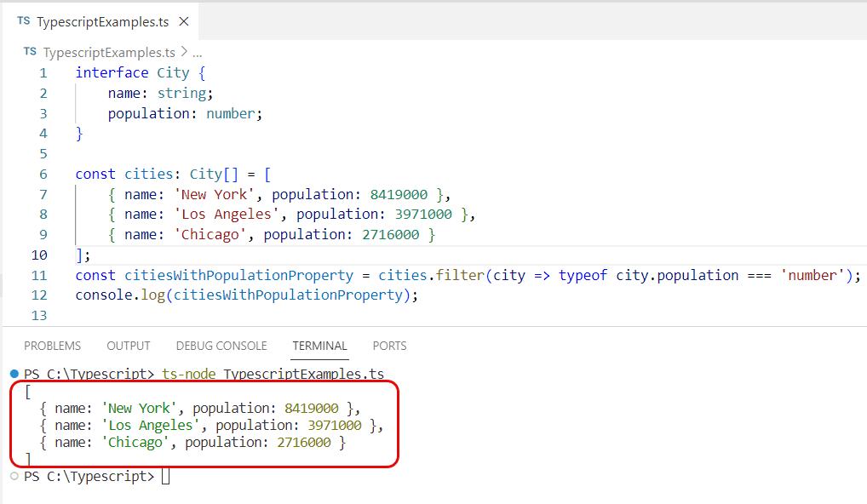
Task: Click the terminal cursor at the empty prompt
Action: coord(165,477)
